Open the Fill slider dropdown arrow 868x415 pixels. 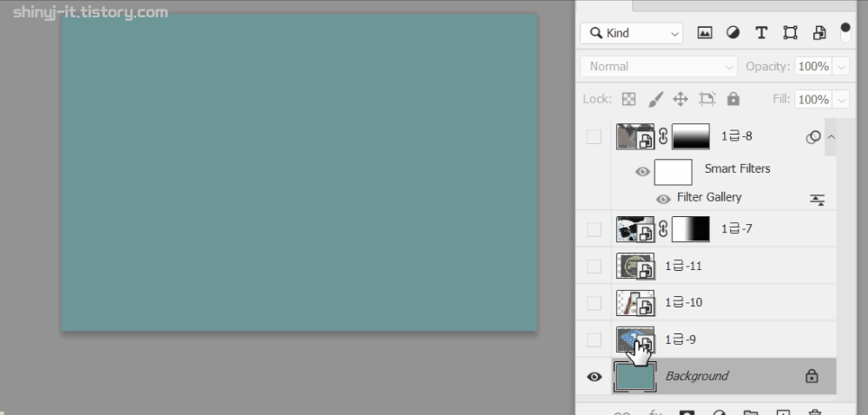[x=841, y=100]
